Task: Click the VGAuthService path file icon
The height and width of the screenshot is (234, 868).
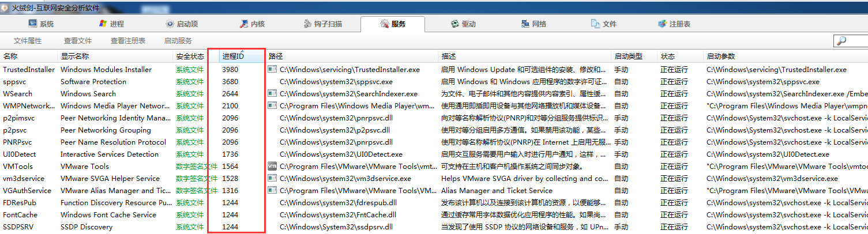Action: pos(273,190)
